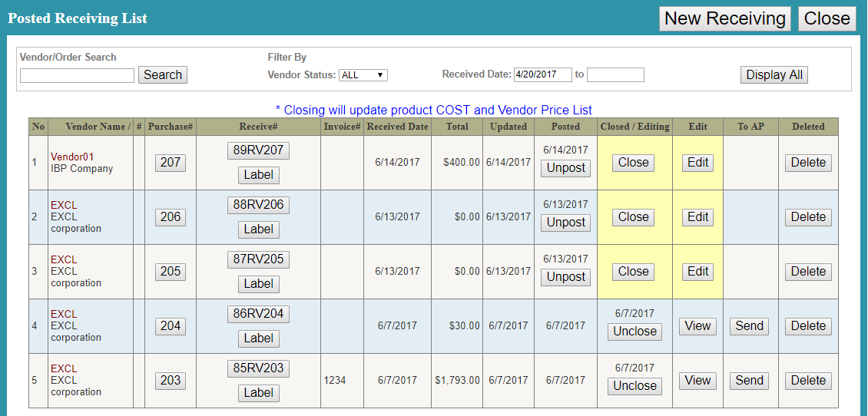View receiving for purchase 203
868x416 pixels.
coord(697,381)
